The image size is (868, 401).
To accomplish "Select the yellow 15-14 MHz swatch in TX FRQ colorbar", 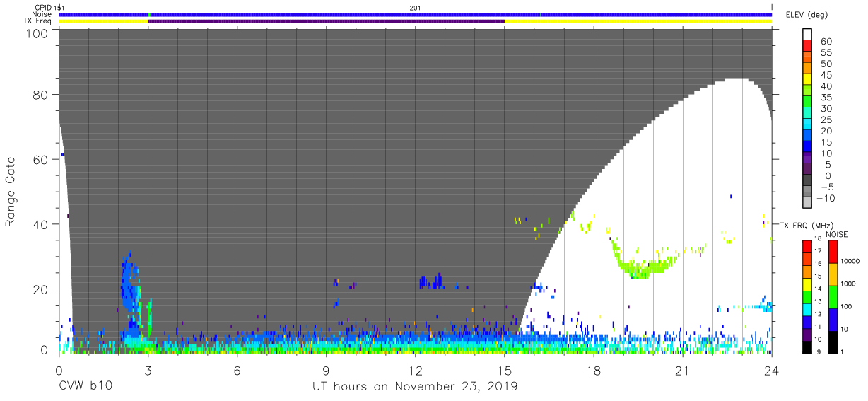I will (x=807, y=283).
